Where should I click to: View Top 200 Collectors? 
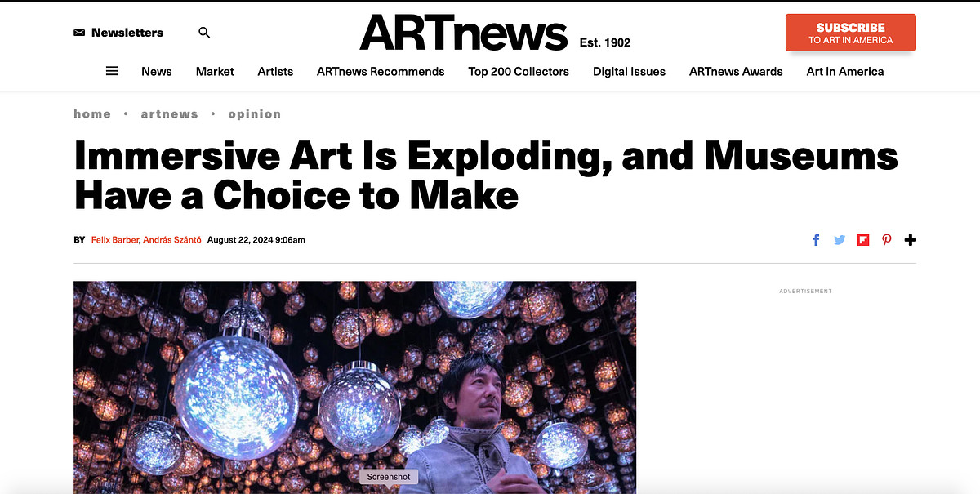pos(519,71)
